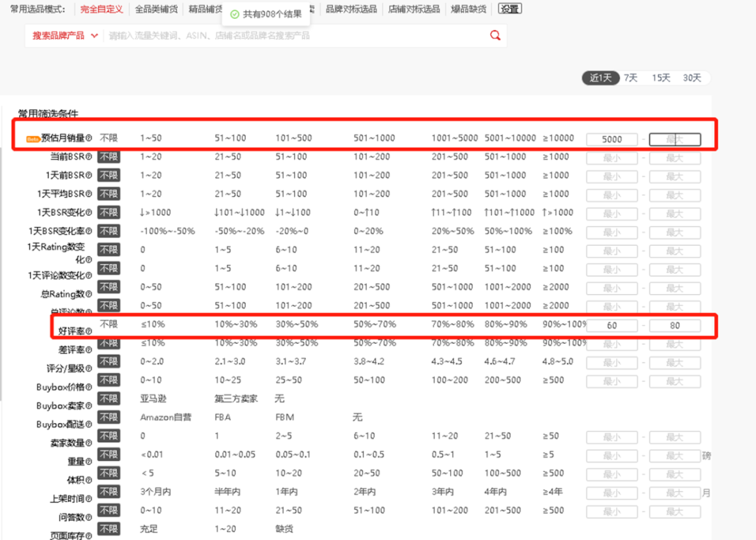Toggle 不限 for the 卖家数量 filter

108,436
